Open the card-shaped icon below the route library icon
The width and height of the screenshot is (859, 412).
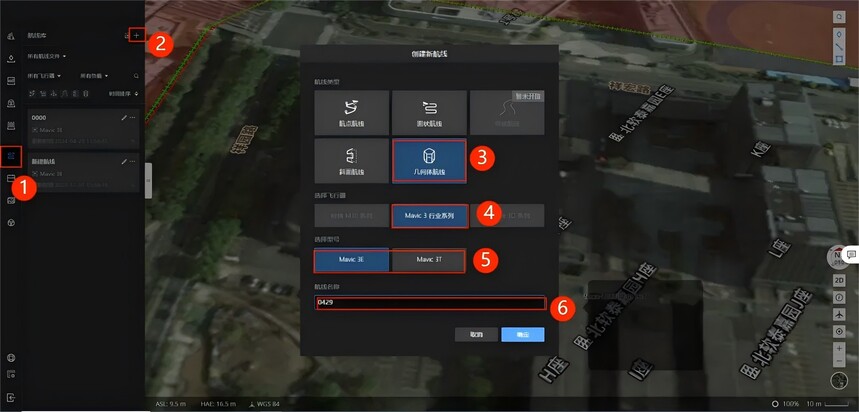[x=11, y=179]
